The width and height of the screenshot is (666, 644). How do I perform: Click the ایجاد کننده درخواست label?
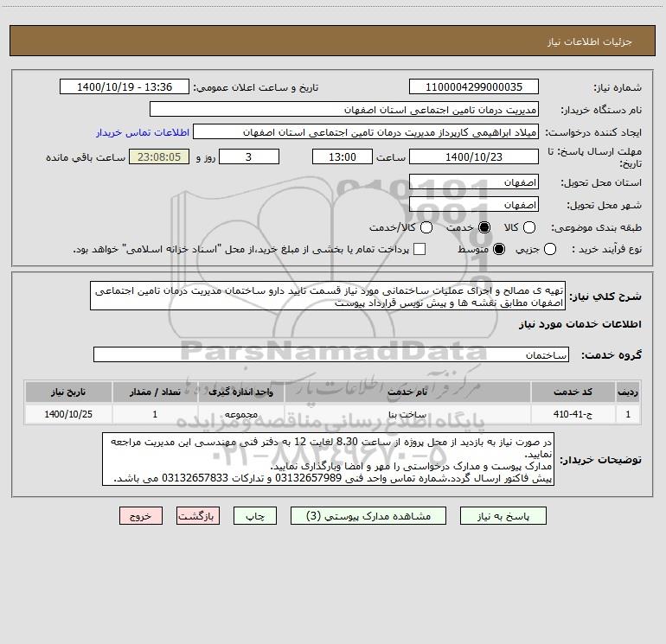[x=593, y=132]
